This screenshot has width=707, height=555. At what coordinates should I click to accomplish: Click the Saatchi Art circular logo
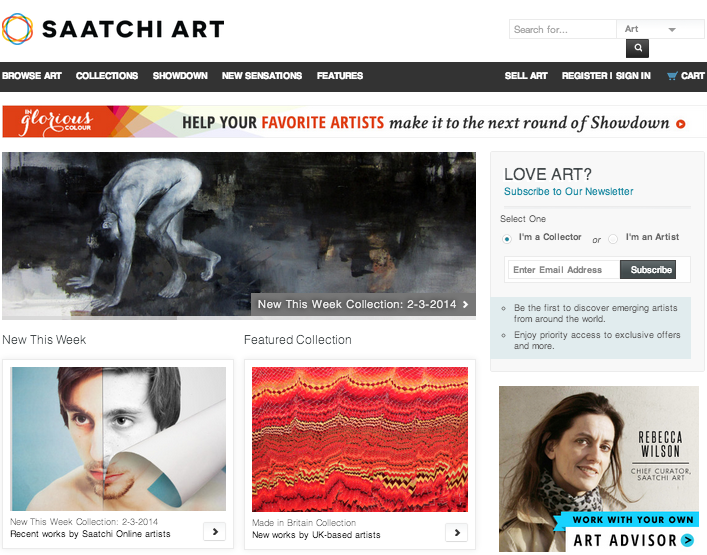pyautogui.click(x=18, y=29)
